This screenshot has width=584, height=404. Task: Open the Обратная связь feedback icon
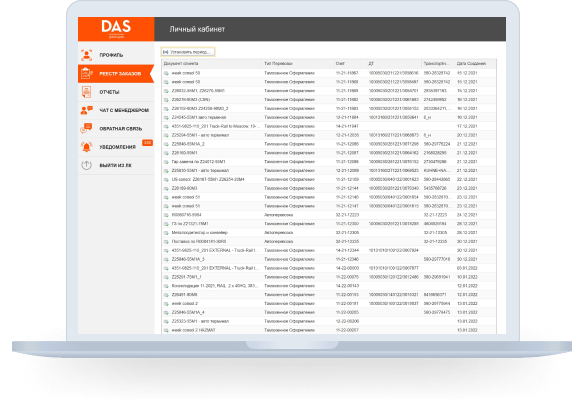coord(86,128)
